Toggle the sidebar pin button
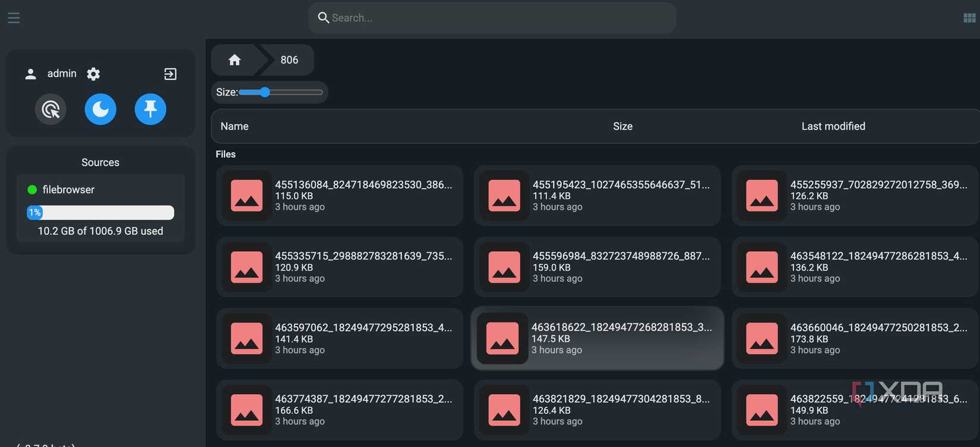The width and height of the screenshot is (980, 447). coord(150,109)
